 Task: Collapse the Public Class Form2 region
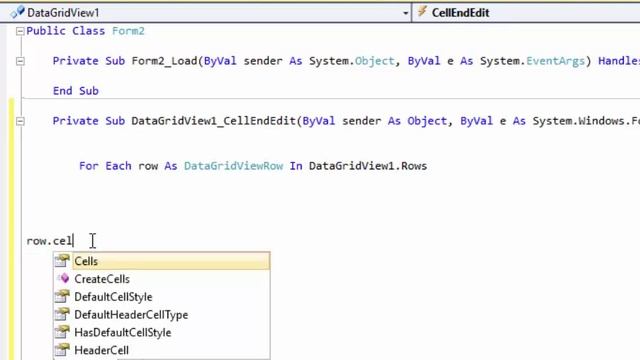click(x=20, y=31)
